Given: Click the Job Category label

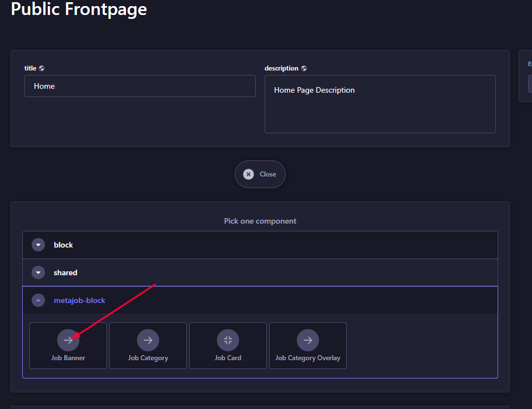Looking at the screenshot, I should tap(148, 358).
